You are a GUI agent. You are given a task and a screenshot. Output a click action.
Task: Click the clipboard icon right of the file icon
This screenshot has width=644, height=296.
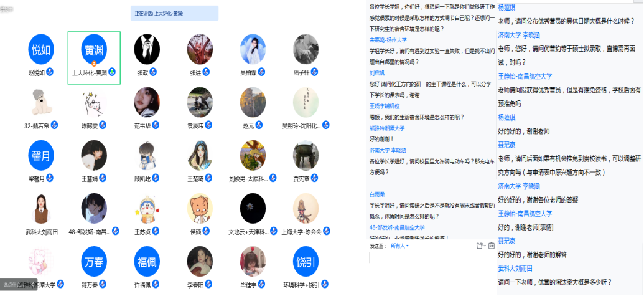pos(491,246)
